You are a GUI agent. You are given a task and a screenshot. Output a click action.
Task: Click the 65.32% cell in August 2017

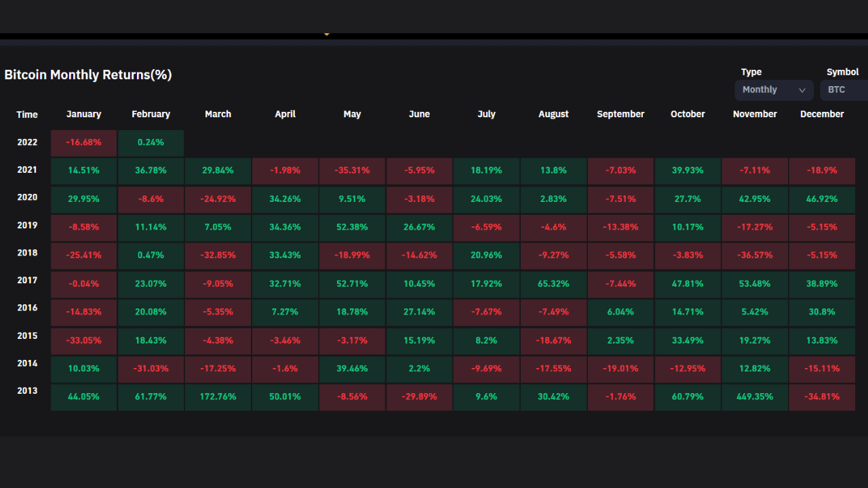pos(553,284)
